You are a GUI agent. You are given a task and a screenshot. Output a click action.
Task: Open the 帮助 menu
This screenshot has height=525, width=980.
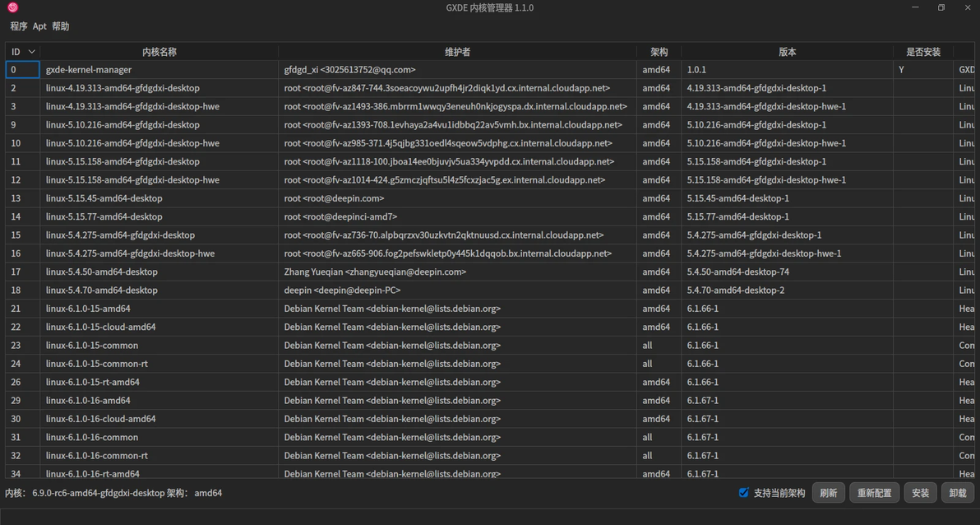tap(61, 26)
